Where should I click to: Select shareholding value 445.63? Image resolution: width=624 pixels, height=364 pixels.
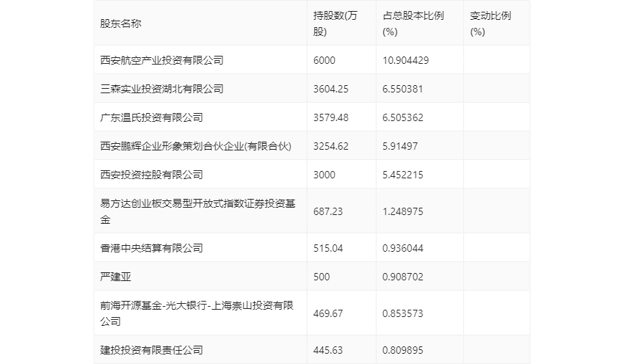pyautogui.click(x=328, y=349)
